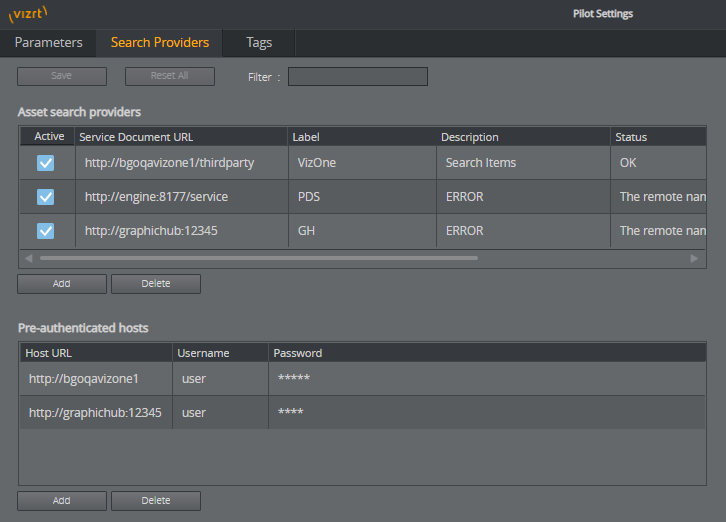Add a new asset search provider
726x522 pixels.
[x=61, y=284]
